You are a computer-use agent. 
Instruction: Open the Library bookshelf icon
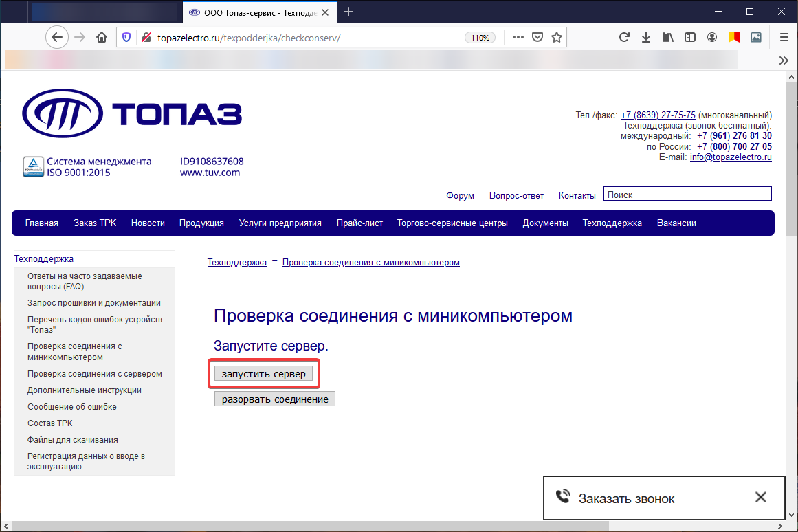point(668,37)
